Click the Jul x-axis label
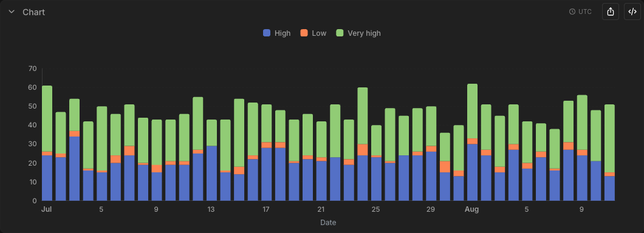Image resolution: width=644 pixels, height=233 pixels. click(x=46, y=209)
